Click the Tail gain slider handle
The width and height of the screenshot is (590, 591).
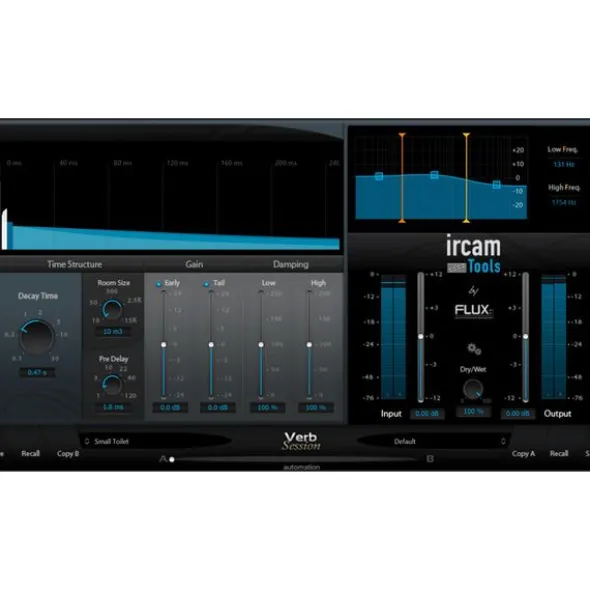pyautogui.click(x=211, y=344)
